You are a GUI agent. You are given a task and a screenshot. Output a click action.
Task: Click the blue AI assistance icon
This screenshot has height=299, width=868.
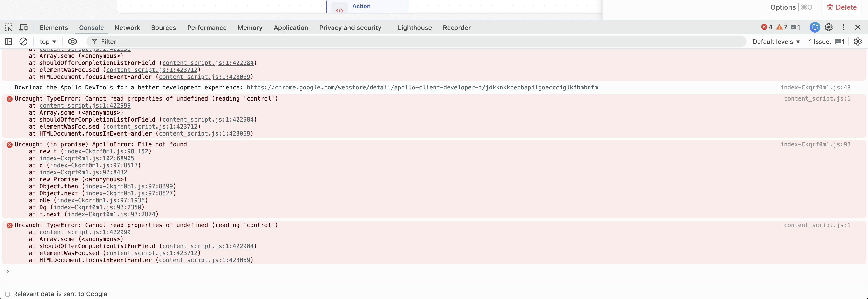click(x=814, y=28)
